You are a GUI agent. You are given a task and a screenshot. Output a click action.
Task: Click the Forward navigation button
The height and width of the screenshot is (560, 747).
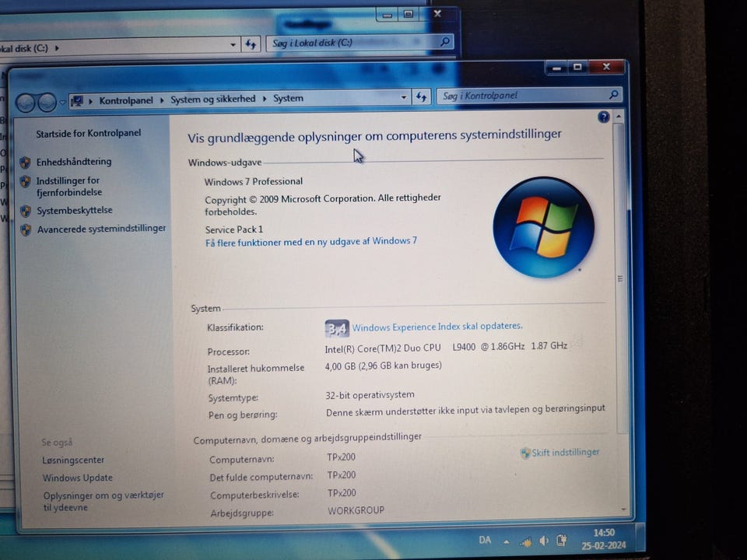point(47,102)
